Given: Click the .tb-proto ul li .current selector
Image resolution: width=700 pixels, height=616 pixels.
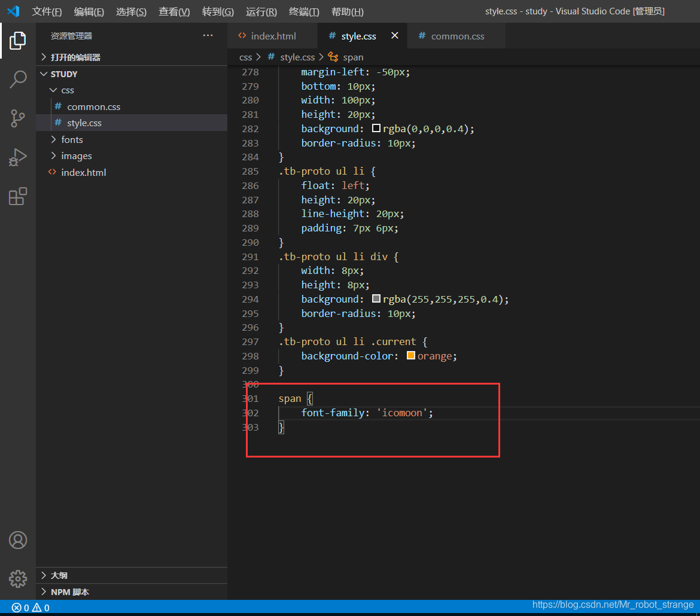Looking at the screenshot, I should (x=348, y=341).
